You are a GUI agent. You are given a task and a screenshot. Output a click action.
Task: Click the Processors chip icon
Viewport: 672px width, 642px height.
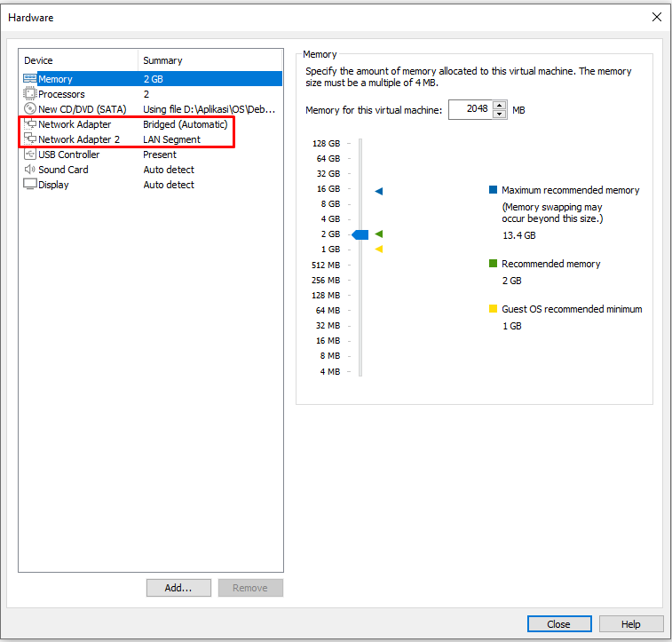29,94
